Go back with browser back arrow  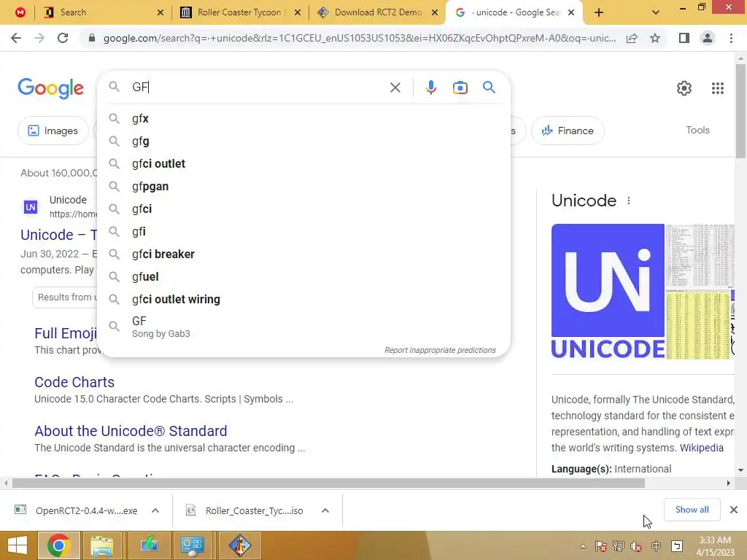16,38
